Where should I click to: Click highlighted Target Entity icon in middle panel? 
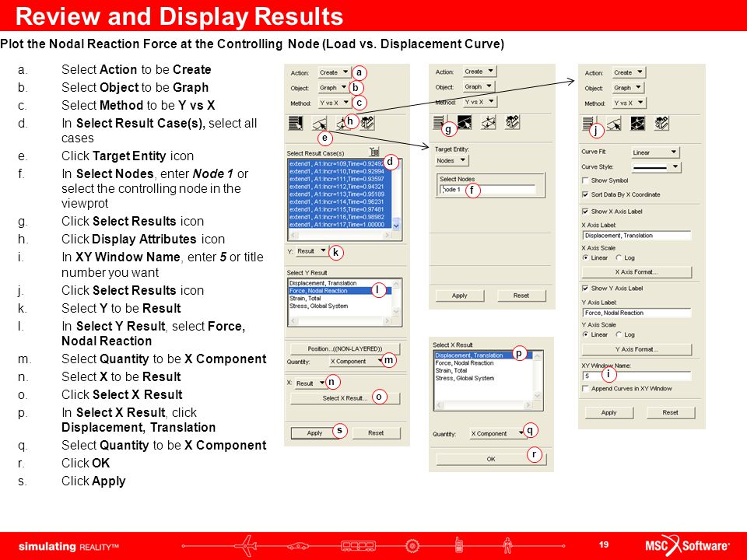(x=465, y=122)
